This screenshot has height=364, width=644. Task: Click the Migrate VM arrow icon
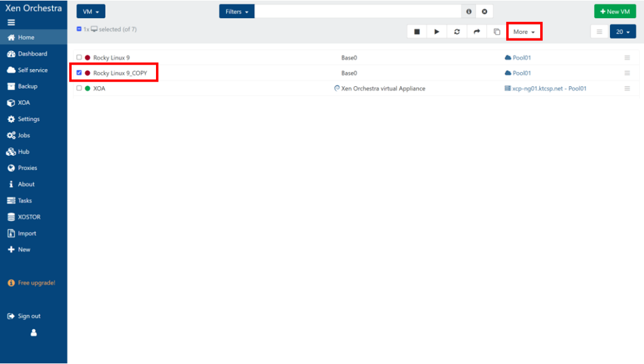point(477,32)
